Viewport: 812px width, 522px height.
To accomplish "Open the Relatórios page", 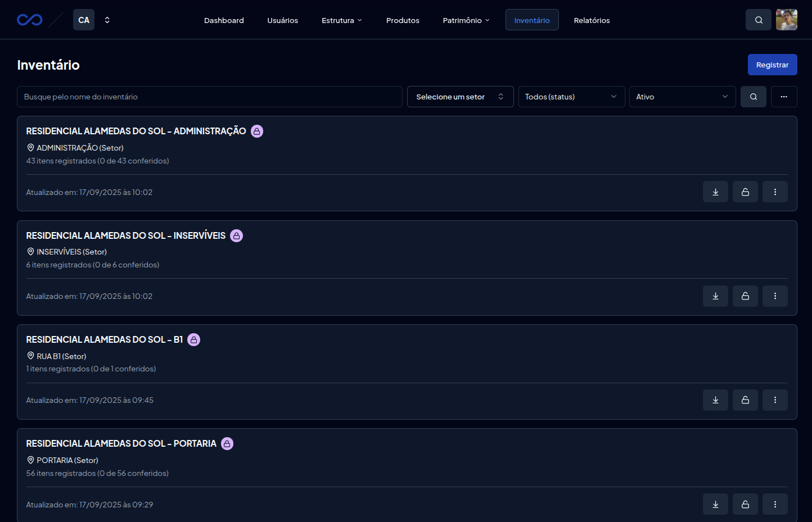I will tap(592, 20).
